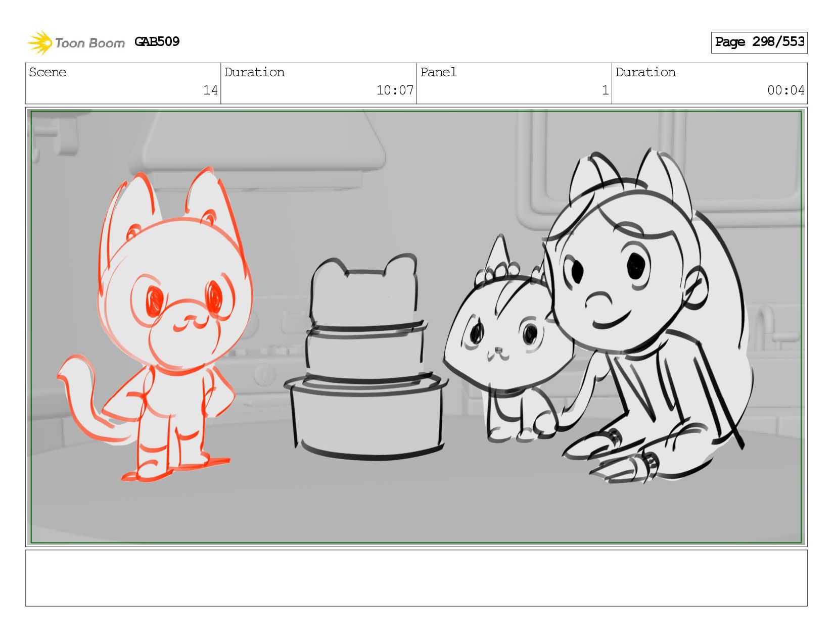Click the storyboard panel image
The width and height of the screenshot is (834, 644).
[416, 327]
